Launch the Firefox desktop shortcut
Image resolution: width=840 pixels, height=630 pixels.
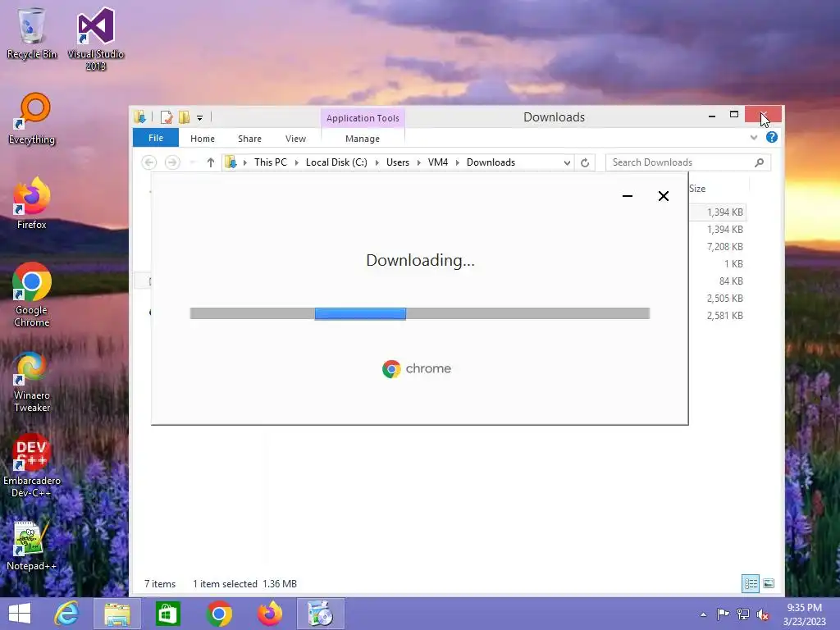click(x=32, y=203)
